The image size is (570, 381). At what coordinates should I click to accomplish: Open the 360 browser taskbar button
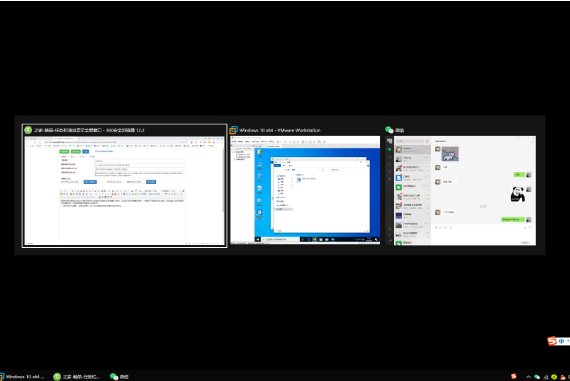coord(77,377)
